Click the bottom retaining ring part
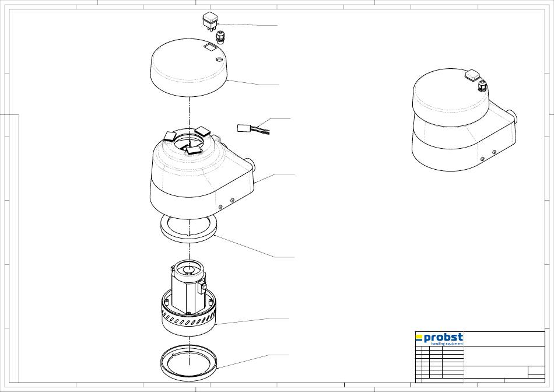Image resolution: width=554 pixels, height=392 pixels. (188, 362)
